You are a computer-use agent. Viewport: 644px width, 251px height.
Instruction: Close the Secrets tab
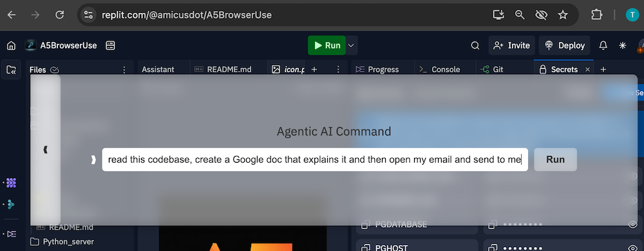point(587,70)
